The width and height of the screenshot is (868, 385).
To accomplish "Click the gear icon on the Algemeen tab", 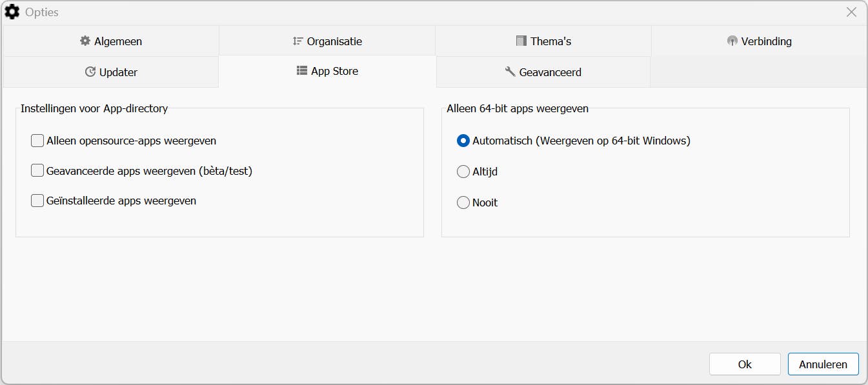I will pyautogui.click(x=85, y=41).
